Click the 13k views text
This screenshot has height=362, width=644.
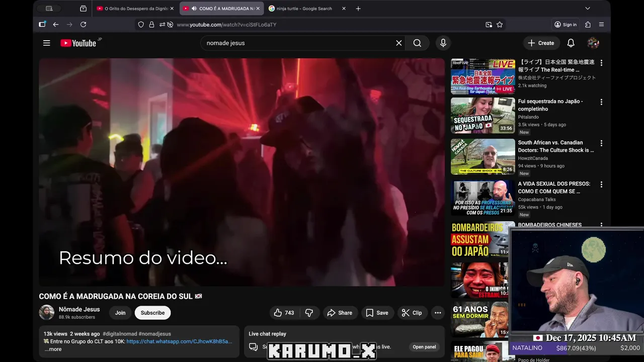[55, 334]
